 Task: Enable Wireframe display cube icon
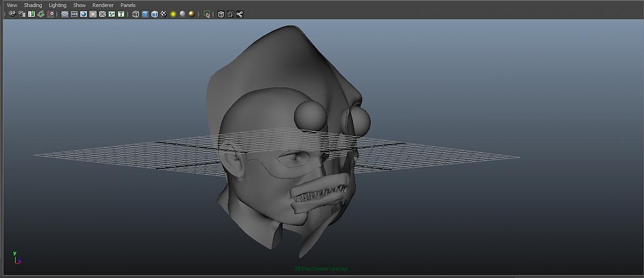135,14
